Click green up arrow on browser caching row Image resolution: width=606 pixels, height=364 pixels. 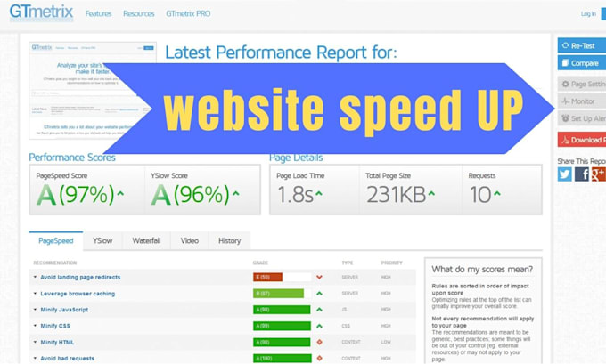(319, 294)
